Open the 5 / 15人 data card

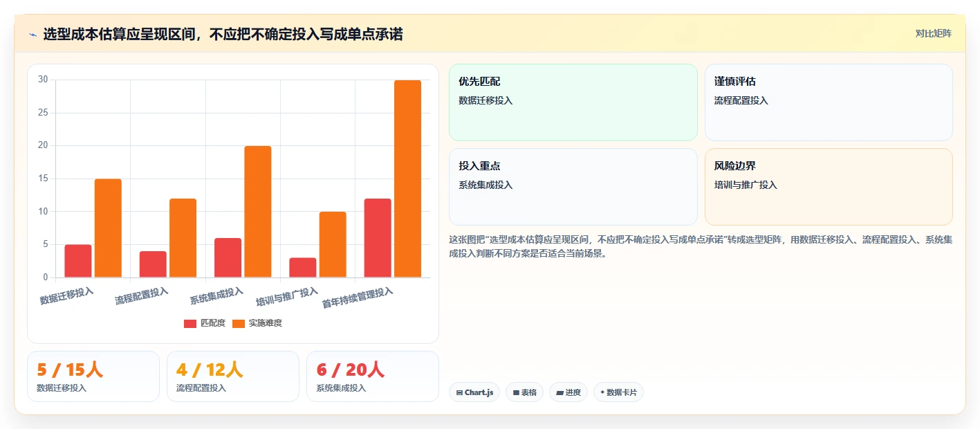pyautogui.click(x=93, y=376)
